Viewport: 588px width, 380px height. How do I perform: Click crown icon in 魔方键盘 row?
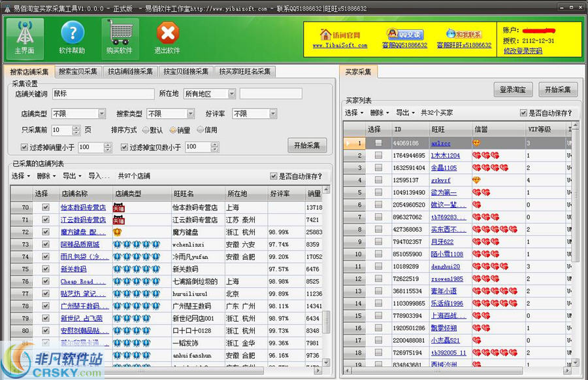click(118, 232)
